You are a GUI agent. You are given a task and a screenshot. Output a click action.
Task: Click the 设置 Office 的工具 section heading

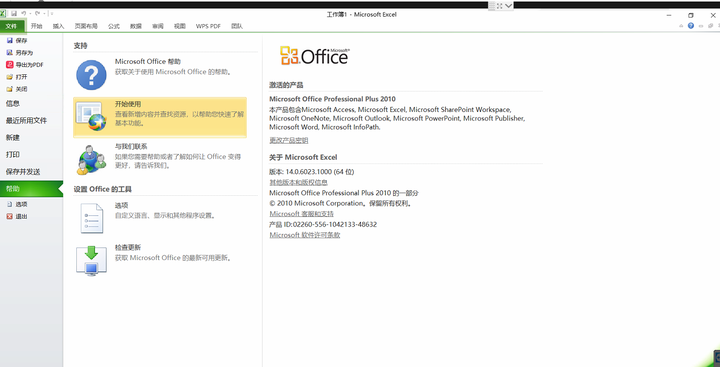pos(103,189)
